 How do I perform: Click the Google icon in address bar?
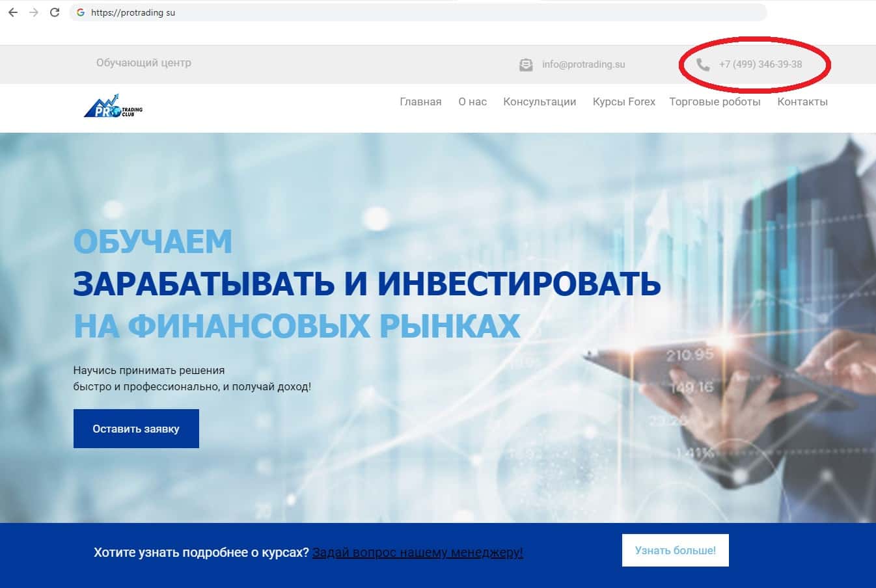tap(80, 12)
